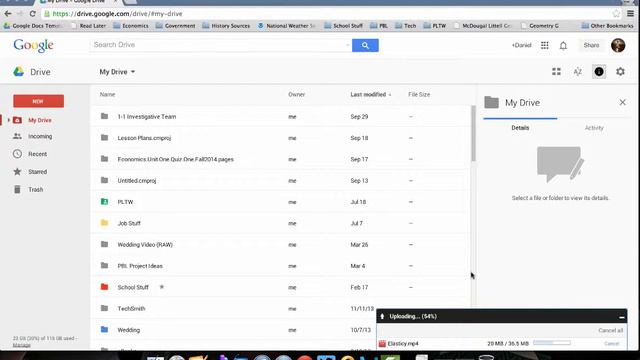Select the Untitled.cmproj row
Image resolution: width=640 pixels, height=360 pixels.
pyautogui.click(x=281, y=180)
